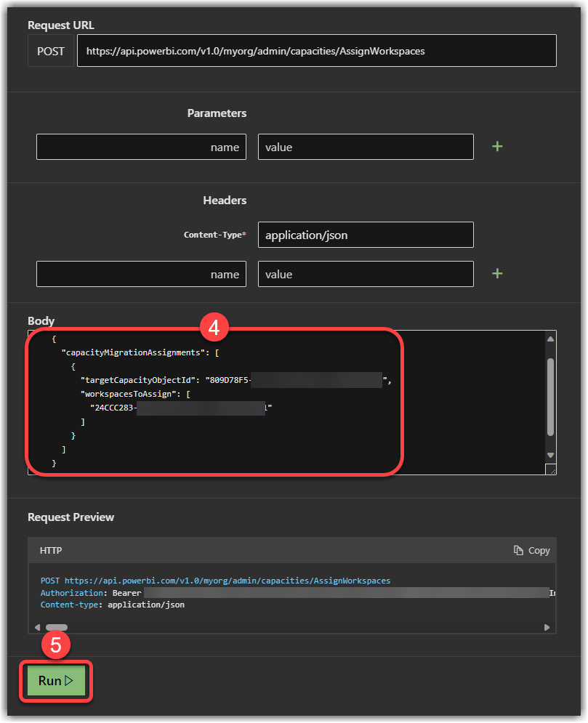Click the empty Headers value field
Viewport: 588px width, 723px height.
[x=365, y=274]
